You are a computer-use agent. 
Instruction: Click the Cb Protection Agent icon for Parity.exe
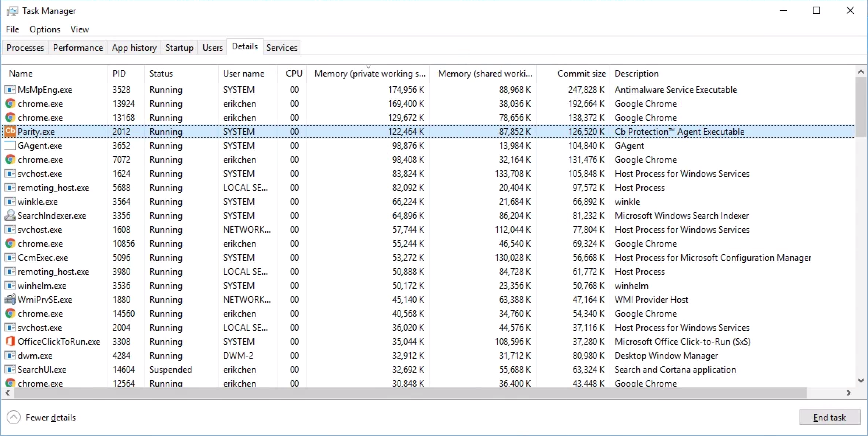[10, 131]
